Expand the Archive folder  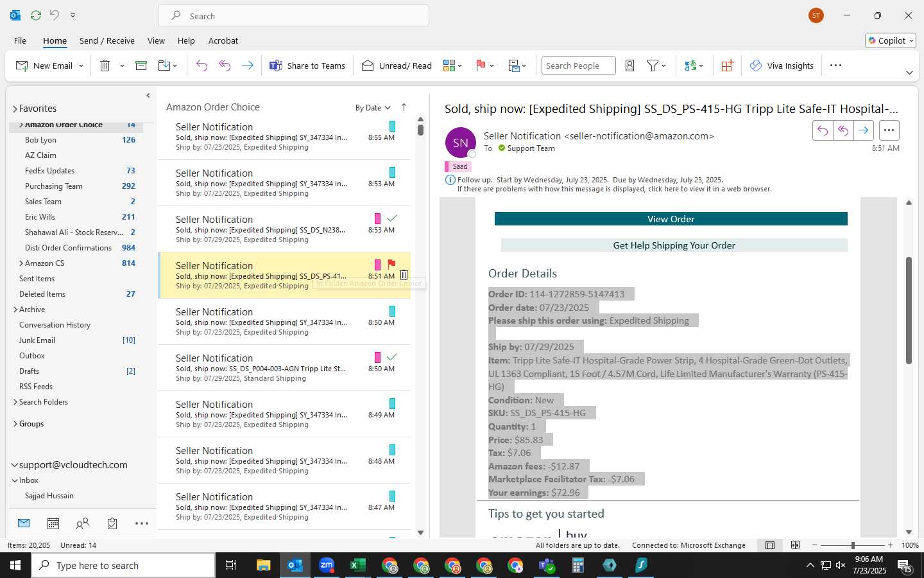pyautogui.click(x=15, y=310)
